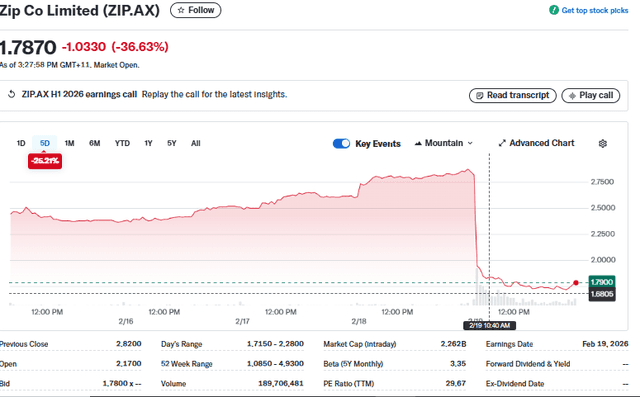This screenshot has width=640, height=397.
Task: Click the Volume value 189,706,481
Action: point(281,384)
